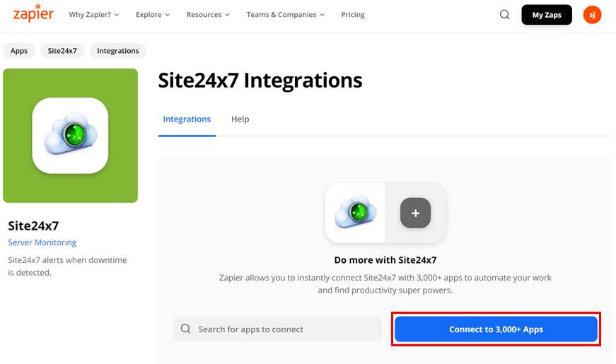Open the Resources dropdown menu

coord(208,15)
